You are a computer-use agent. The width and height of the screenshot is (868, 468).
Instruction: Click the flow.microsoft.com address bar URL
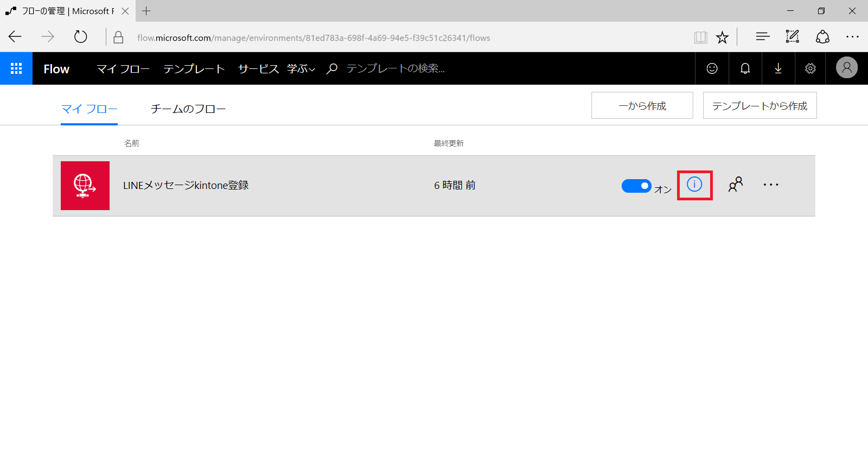[314, 38]
